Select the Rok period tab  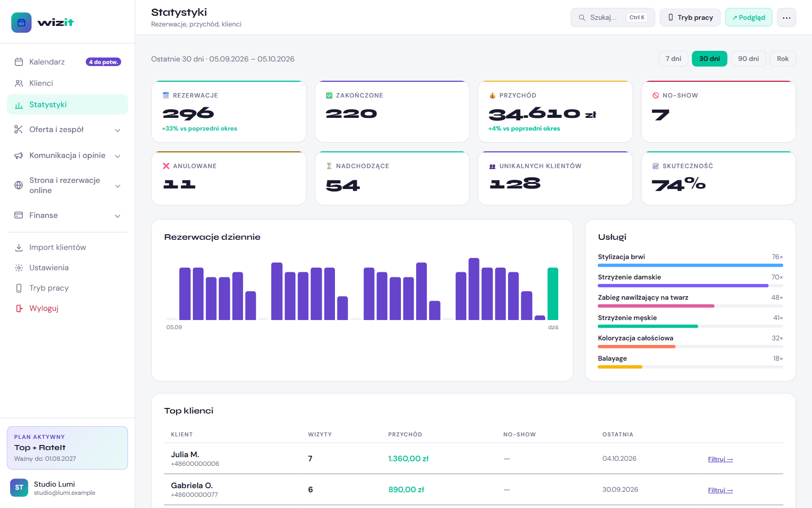(x=783, y=59)
